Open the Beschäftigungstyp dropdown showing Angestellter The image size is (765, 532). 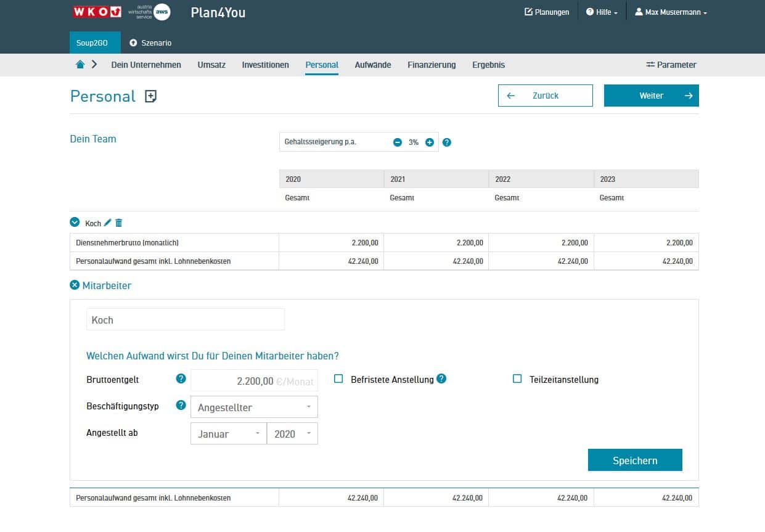coord(254,407)
